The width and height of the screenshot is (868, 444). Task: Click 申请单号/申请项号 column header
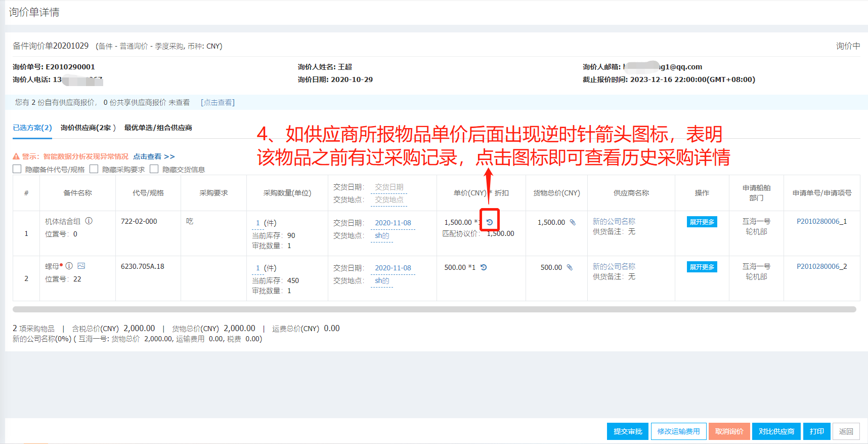click(822, 193)
